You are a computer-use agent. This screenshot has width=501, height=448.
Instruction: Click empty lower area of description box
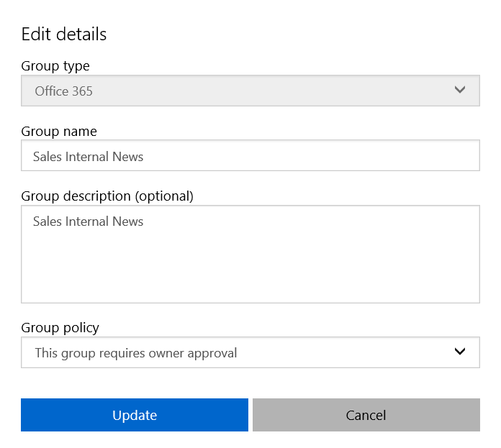(250, 271)
